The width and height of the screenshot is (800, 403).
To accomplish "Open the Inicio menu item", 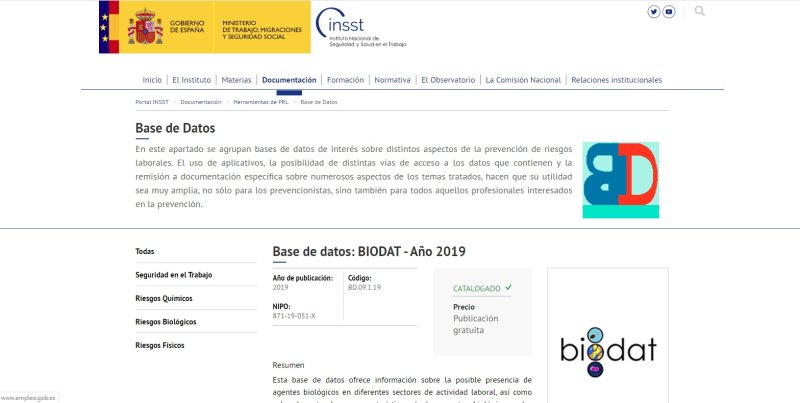I will [152, 80].
